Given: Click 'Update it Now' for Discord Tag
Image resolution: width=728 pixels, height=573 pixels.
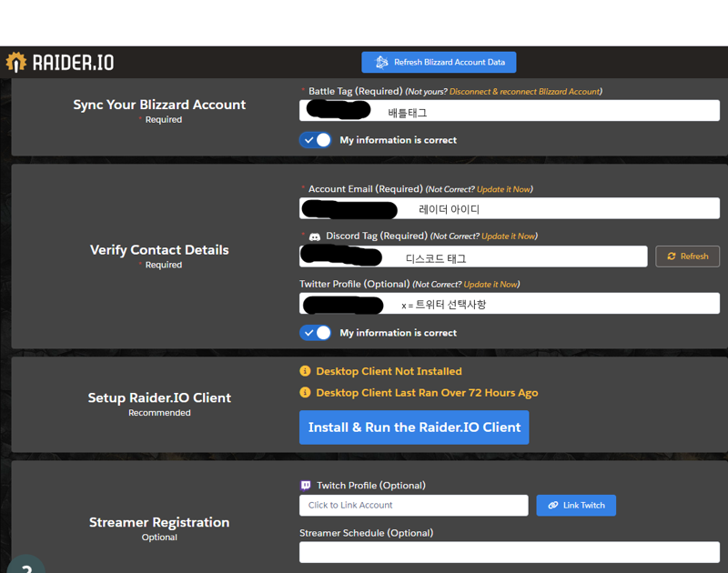Looking at the screenshot, I should point(508,236).
